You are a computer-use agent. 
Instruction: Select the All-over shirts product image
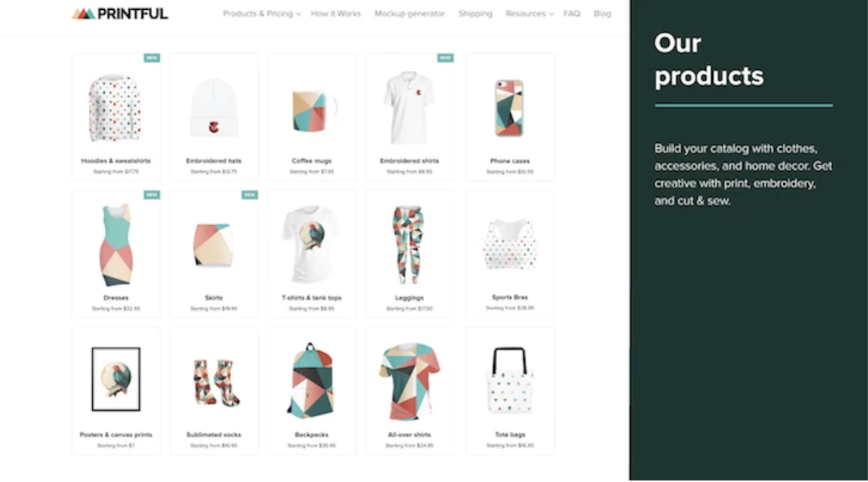[409, 382]
